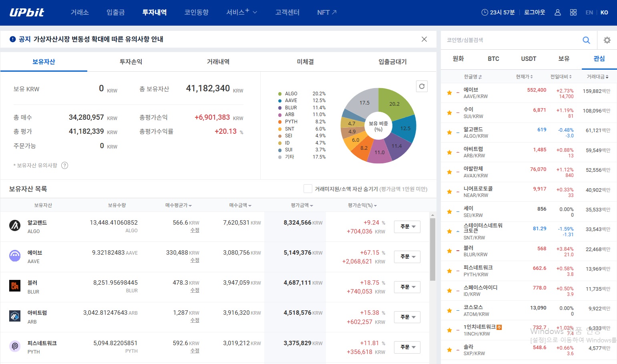Toggle favorite star for NEAR/KRW
The width and height of the screenshot is (617, 364).
[x=449, y=192]
